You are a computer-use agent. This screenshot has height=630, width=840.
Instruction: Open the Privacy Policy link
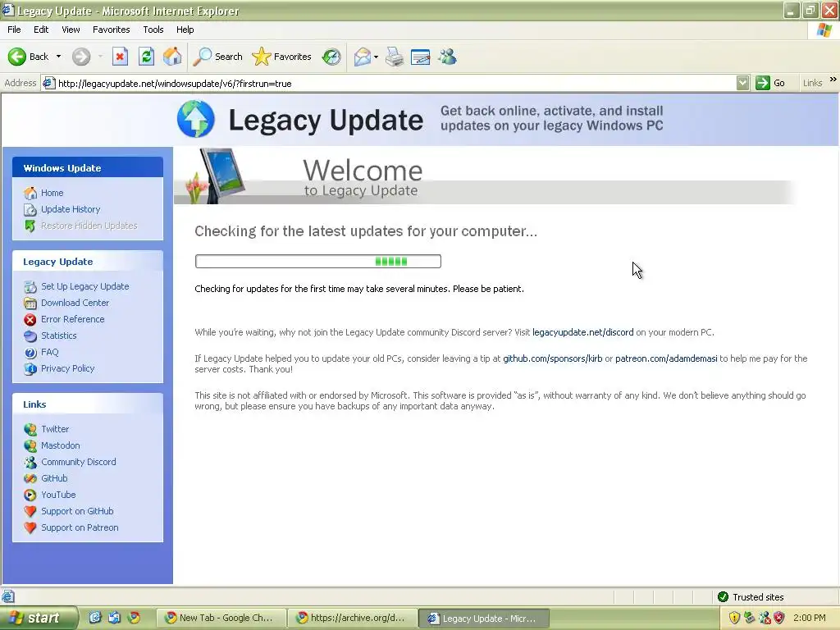click(67, 368)
